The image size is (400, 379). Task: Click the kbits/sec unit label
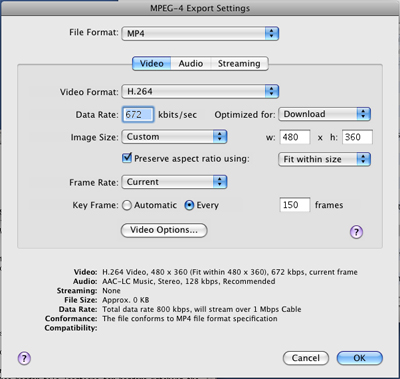coord(177,115)
